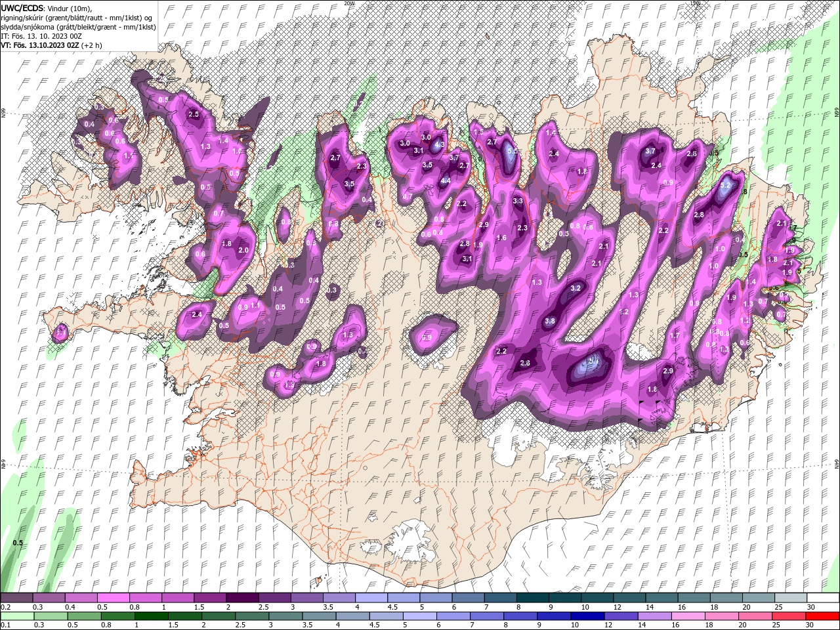This screenshot has width=840, height=630.
Task: Click the 2.6 snowfall value in the northeast
Action: (692, 154)
